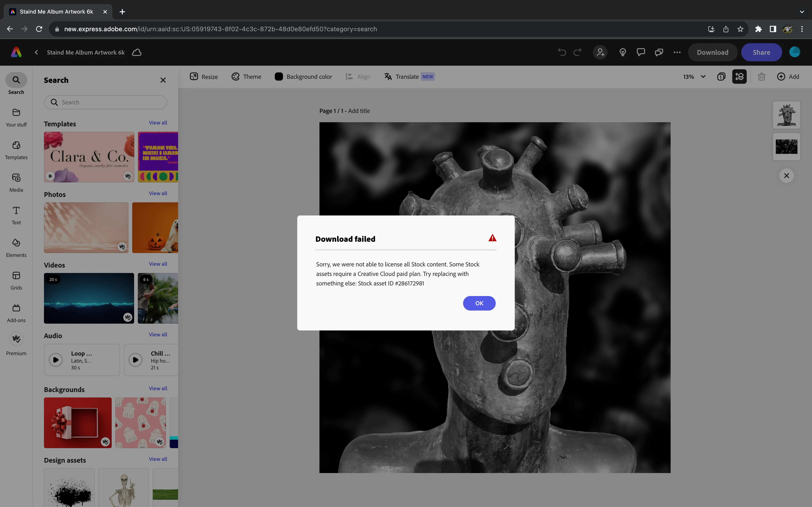Open the Add-ons sidebar icon
This screenshot has height=507, width=812.
point(16,308)
